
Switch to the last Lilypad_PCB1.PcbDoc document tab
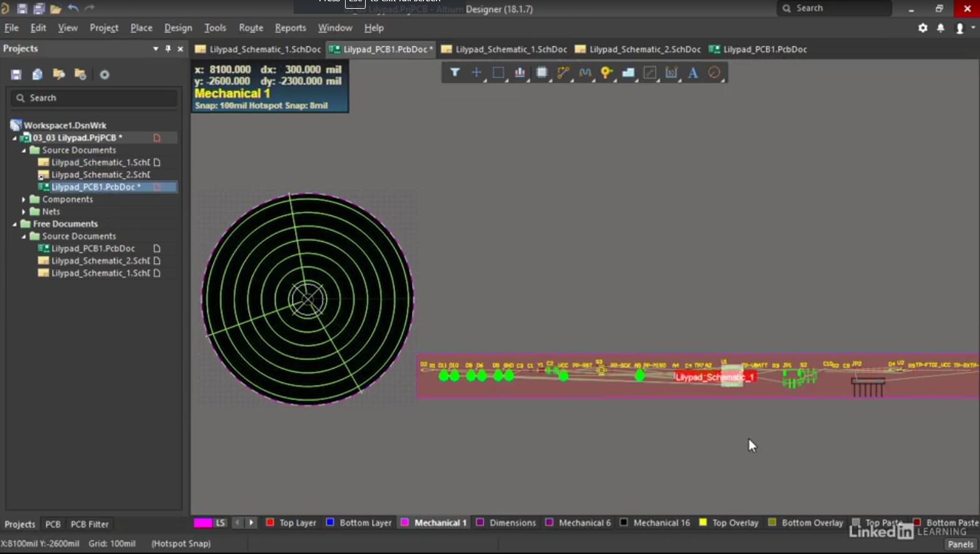(758, 49)
